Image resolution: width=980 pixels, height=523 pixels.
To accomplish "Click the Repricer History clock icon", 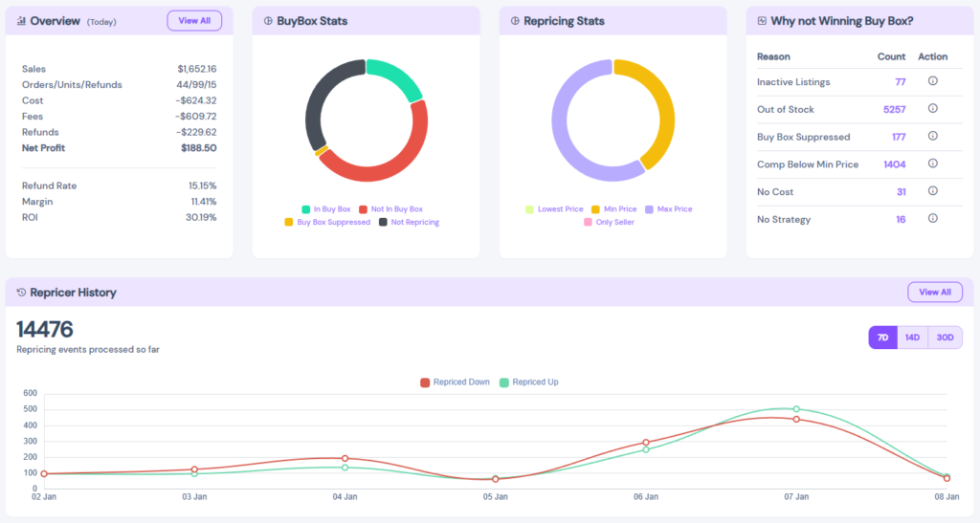I will (x=21, y=293).
